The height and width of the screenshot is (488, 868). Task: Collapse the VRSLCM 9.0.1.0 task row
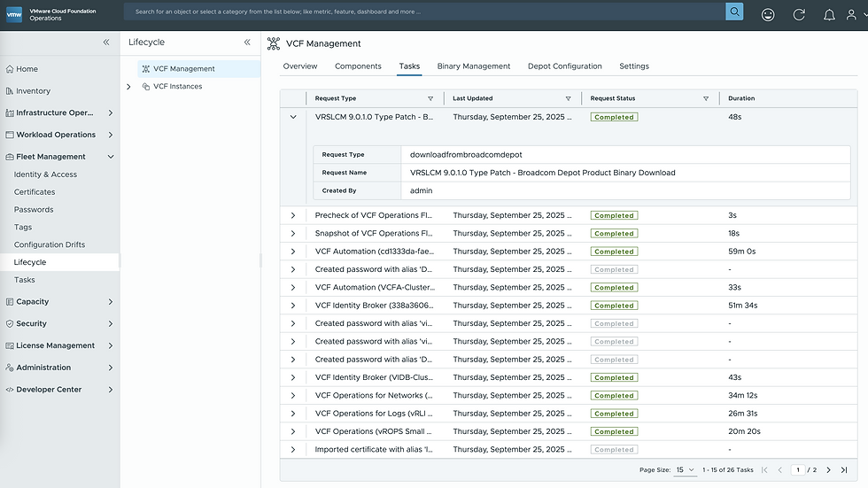click(x=293, y=117)
